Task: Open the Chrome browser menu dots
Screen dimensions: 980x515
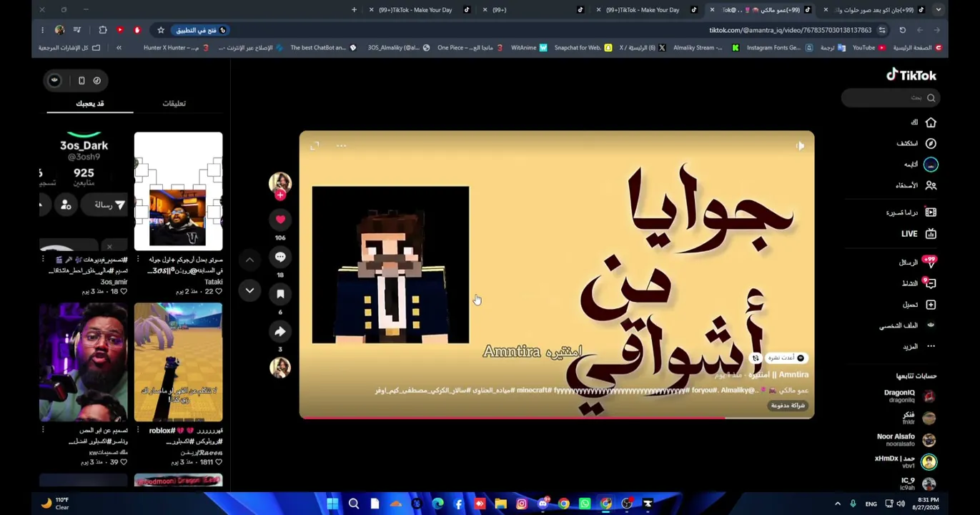Action: click(x=42, y=30)
